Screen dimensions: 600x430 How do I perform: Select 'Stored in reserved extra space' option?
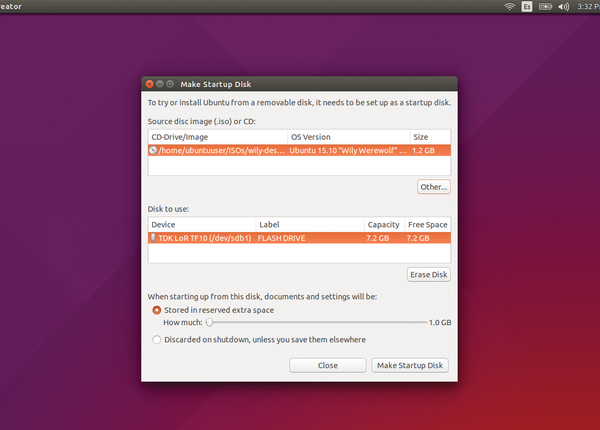[x=156, y=310]
